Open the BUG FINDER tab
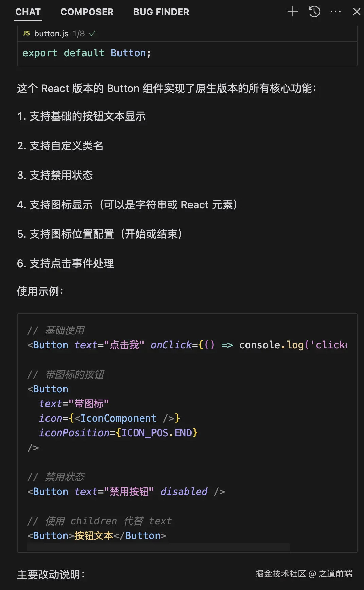The height and width of the screenshot is (590, 364). click(x=161, y=12)
